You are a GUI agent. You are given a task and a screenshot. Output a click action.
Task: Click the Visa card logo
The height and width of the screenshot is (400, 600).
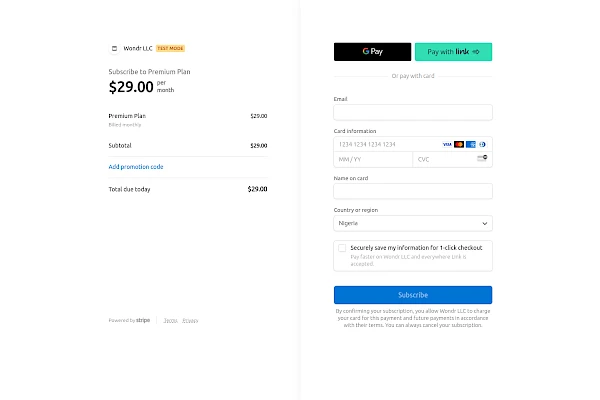446,144
